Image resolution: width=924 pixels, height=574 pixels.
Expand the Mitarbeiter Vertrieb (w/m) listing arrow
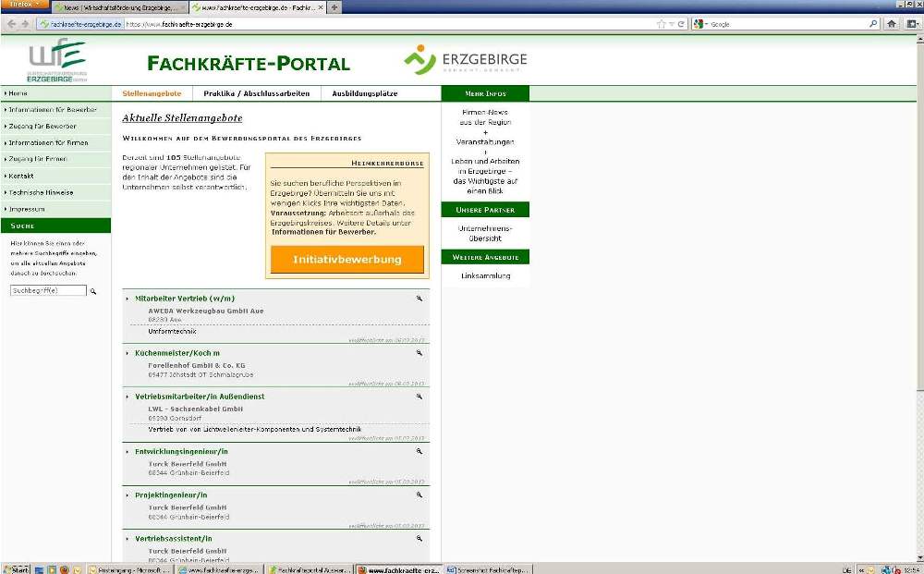[128, 299]
